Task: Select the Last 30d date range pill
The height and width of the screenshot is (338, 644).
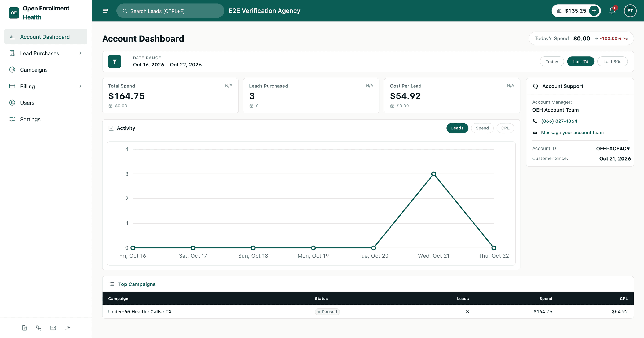Action: coord(612,61)
